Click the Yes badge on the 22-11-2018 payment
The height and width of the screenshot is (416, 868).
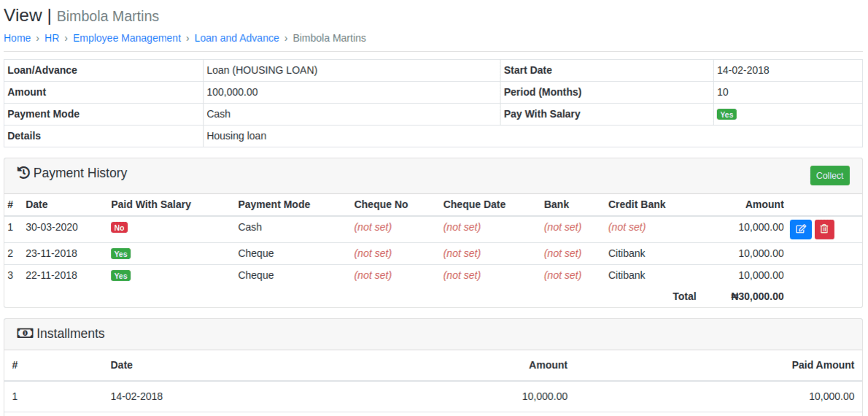[x=120, y=276]
